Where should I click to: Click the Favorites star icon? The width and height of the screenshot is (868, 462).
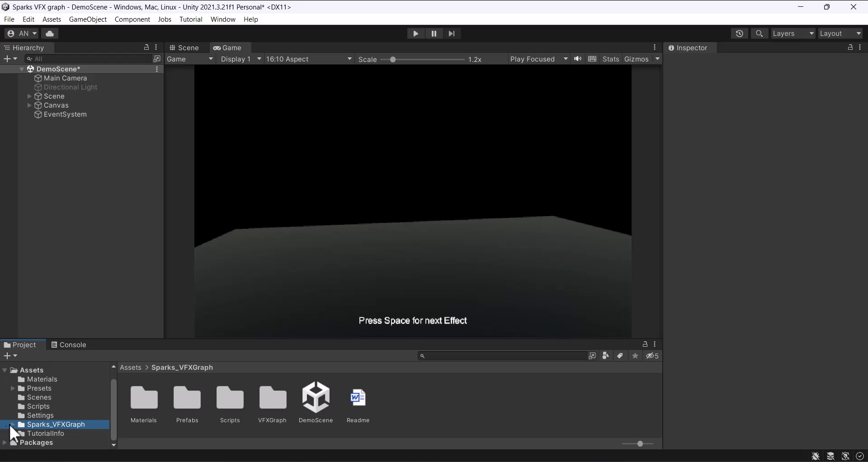tap(635, 356)
